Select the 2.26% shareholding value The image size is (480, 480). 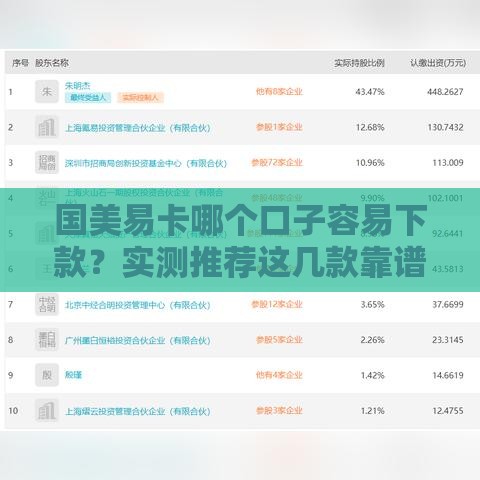click(372, 340)
